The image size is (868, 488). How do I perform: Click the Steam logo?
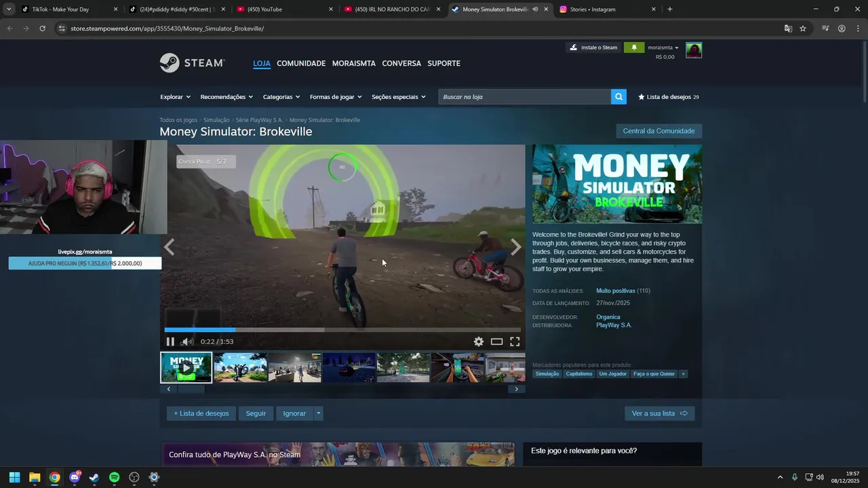(192, 63)
